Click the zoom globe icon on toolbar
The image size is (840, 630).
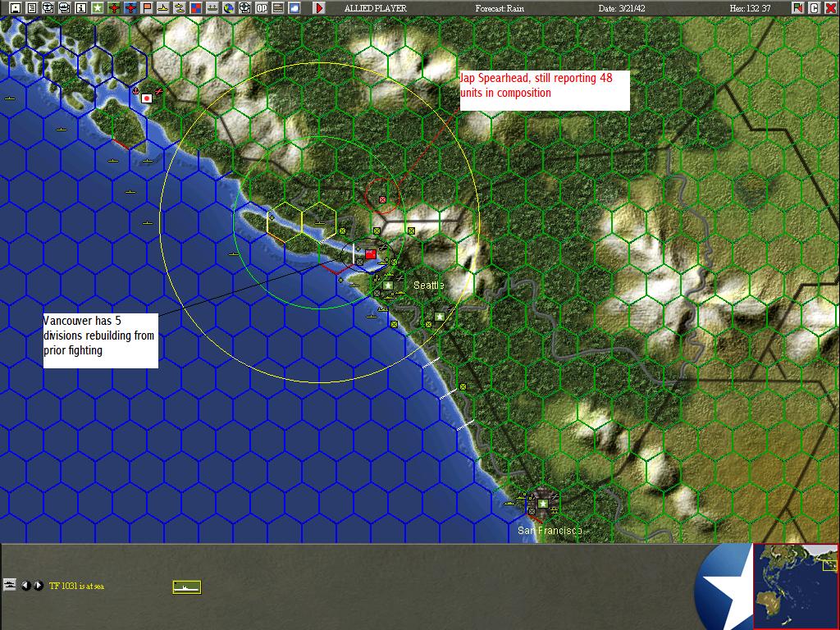coord(229,7)
